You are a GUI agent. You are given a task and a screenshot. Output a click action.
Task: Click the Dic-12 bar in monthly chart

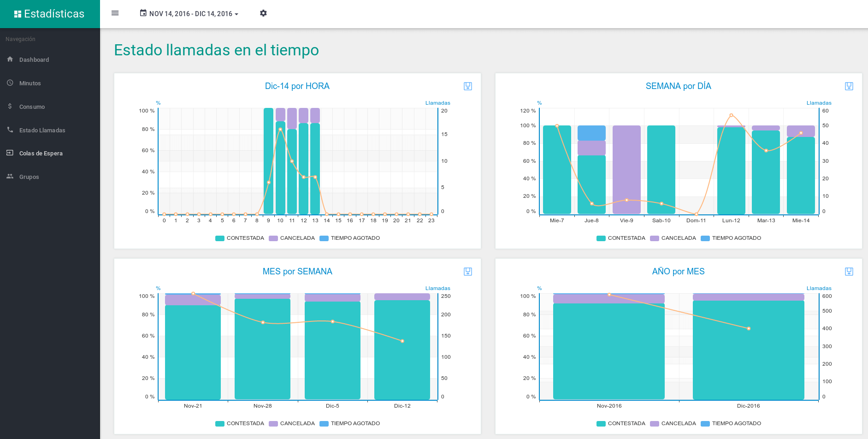pos(402,350)
